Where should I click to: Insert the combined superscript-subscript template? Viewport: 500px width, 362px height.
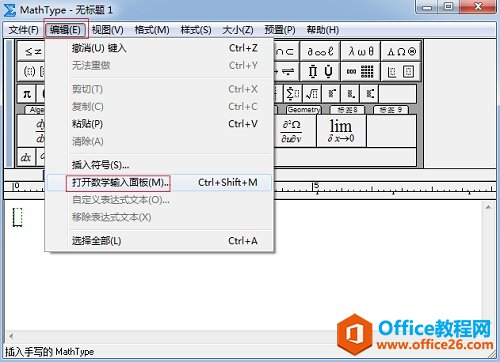369,94
